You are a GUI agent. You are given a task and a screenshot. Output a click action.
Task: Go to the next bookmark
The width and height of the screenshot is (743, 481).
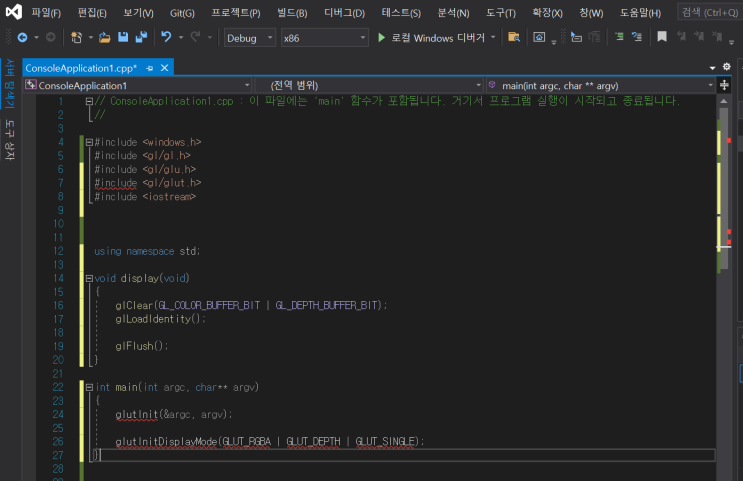click(x=699, y=37)
